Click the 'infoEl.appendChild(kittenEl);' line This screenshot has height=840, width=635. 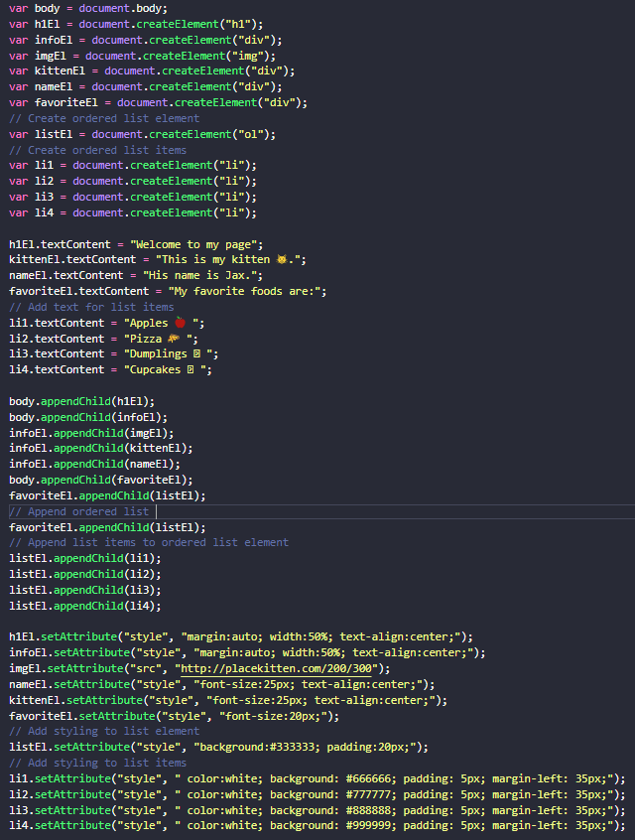[x=101, y=449]
